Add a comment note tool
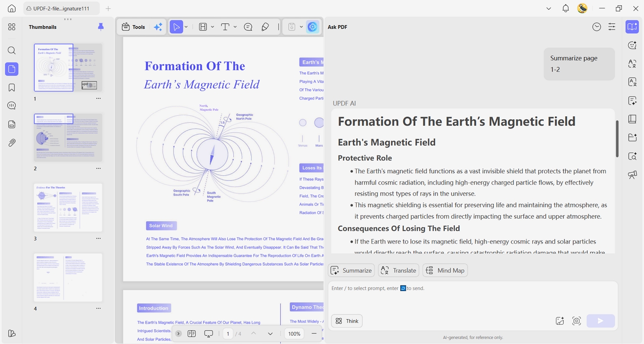The image size is (644, 344). [248, 27]
